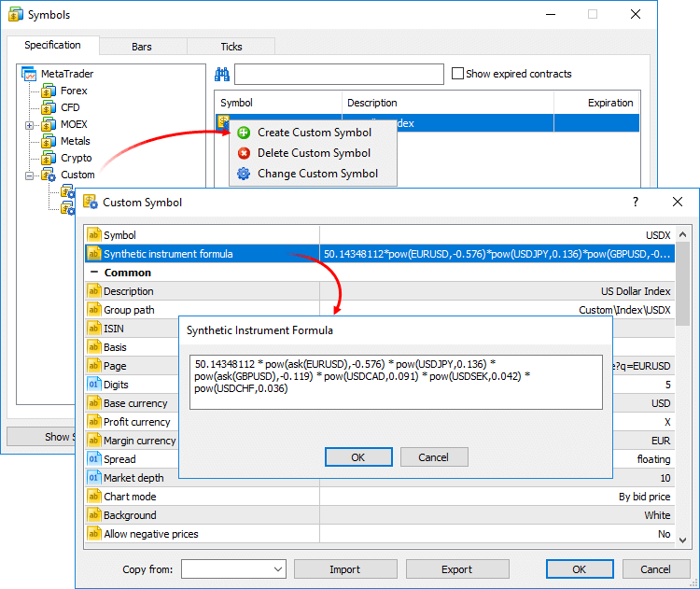This screenshot has height=589, width=700.
Task: Click the Forex group icon
Action: [49, 91]
